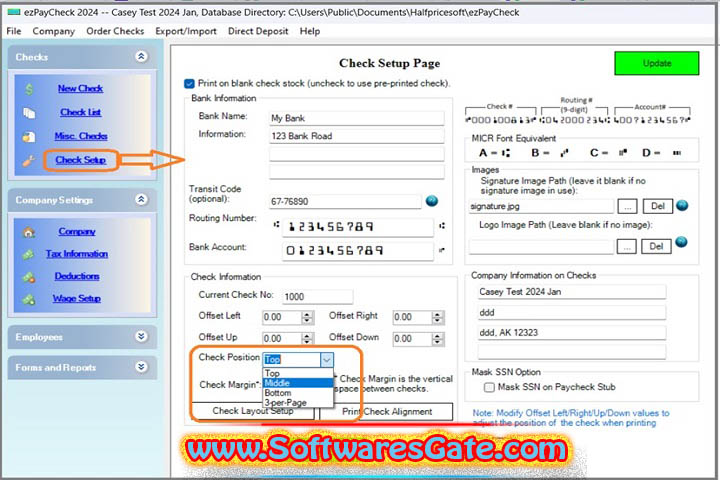This screenshot has height=480, width=720.
Task: Click the dollar sign icon beside New Check
Action: pyautogui.click(x=29, y=89)
